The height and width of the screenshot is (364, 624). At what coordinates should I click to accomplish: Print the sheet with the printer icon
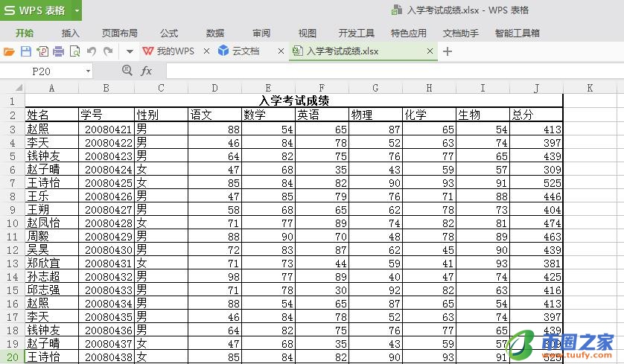pos(59,51)
